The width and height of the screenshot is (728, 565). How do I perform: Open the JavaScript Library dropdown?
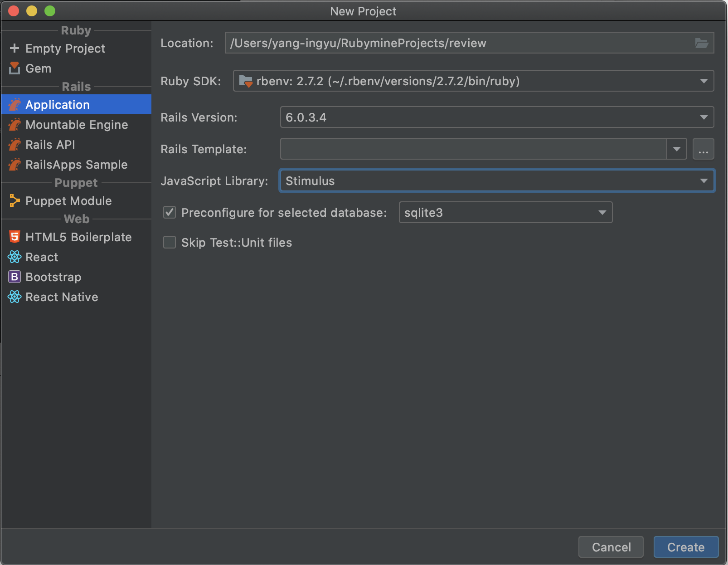pos(497,180)
